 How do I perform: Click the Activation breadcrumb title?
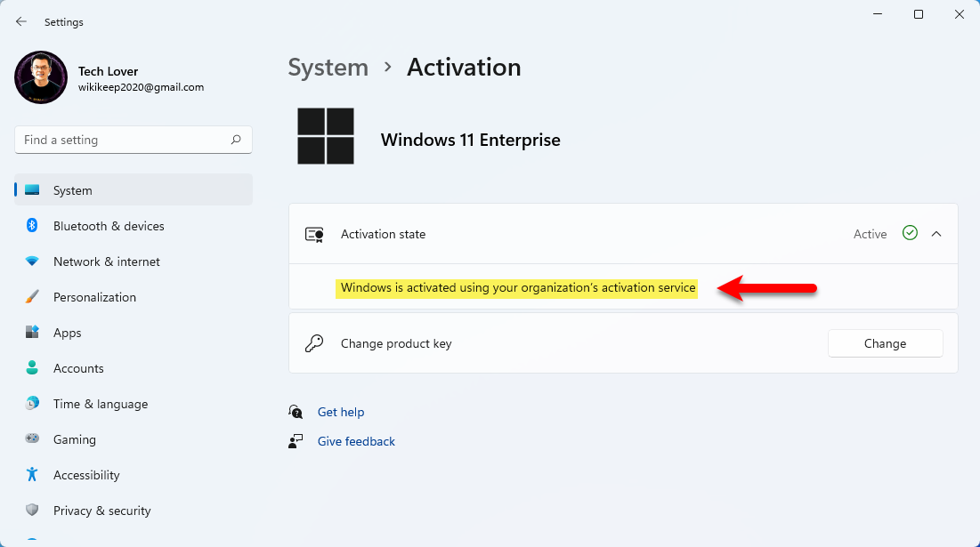click(x=464, y=68)
